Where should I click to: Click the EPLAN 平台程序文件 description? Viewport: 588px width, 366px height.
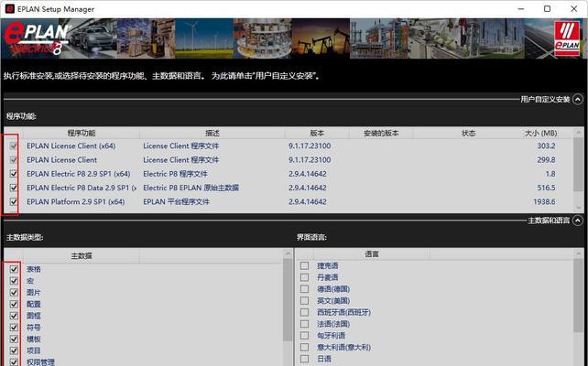coord(176,201)
